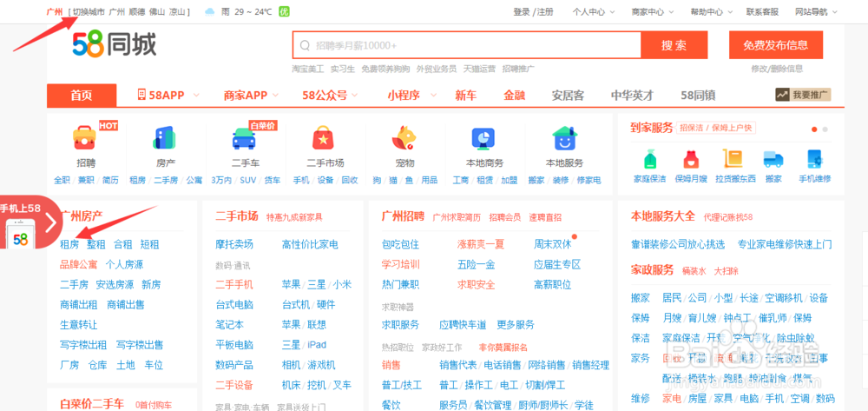The height and width of the screenshot is (411, 868).
Task: Open the 靠谱装修公司放心挑选 link
Action: tap(678, 244)
